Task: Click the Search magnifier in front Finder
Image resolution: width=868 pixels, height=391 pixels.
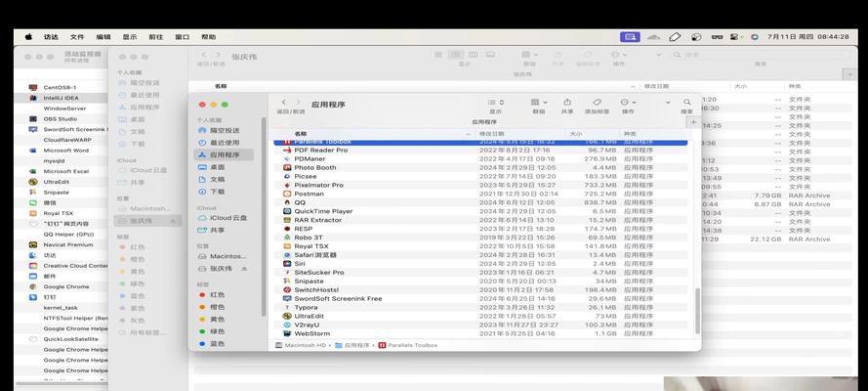Action: click(687, 103)
